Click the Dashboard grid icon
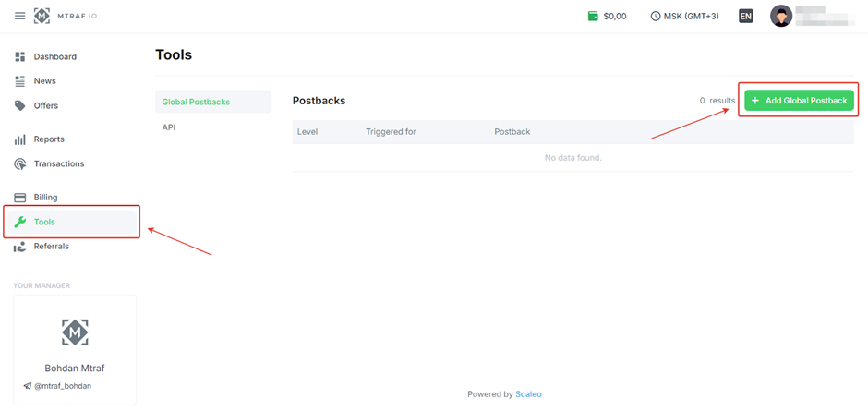The height and width of the screenshot is (411, 868). tap(20, 57)
